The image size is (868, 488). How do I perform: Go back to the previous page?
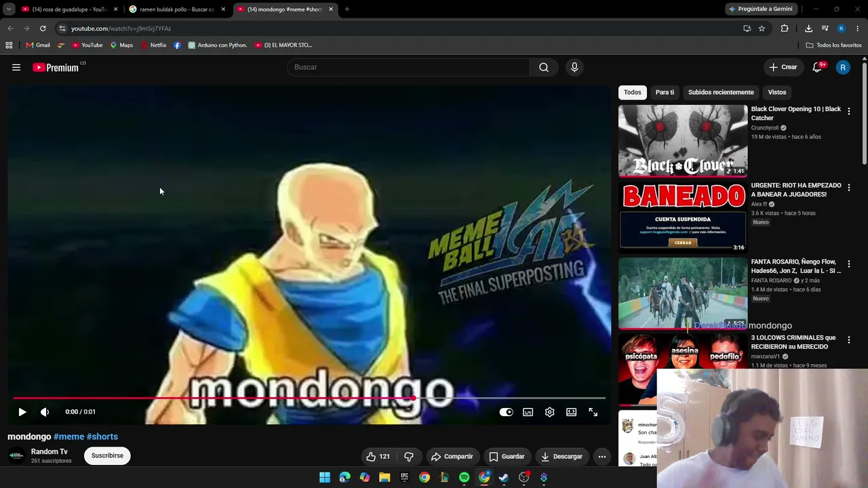click(x=10, y=28)
